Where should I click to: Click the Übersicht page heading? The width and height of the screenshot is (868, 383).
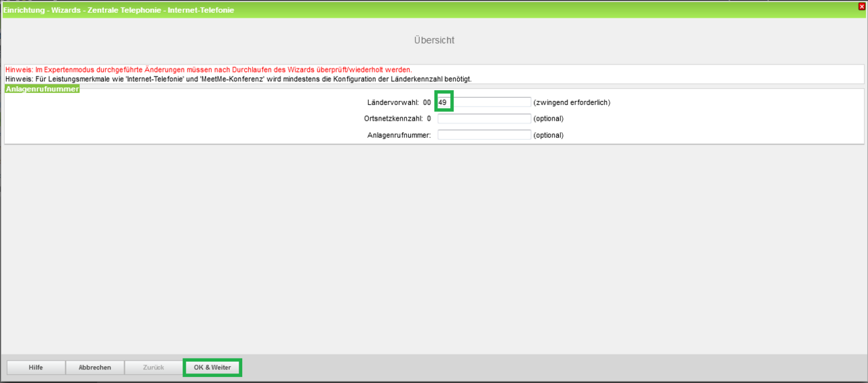434,40
